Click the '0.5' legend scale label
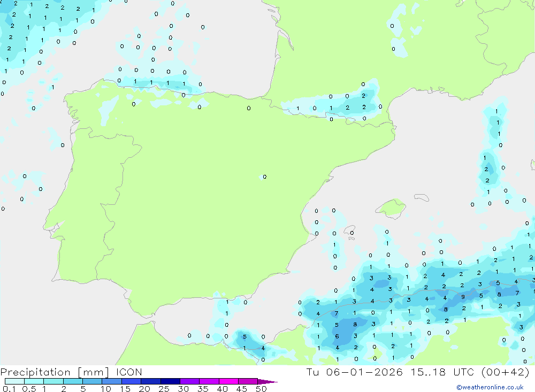535x392 pixels. [29, 389]
